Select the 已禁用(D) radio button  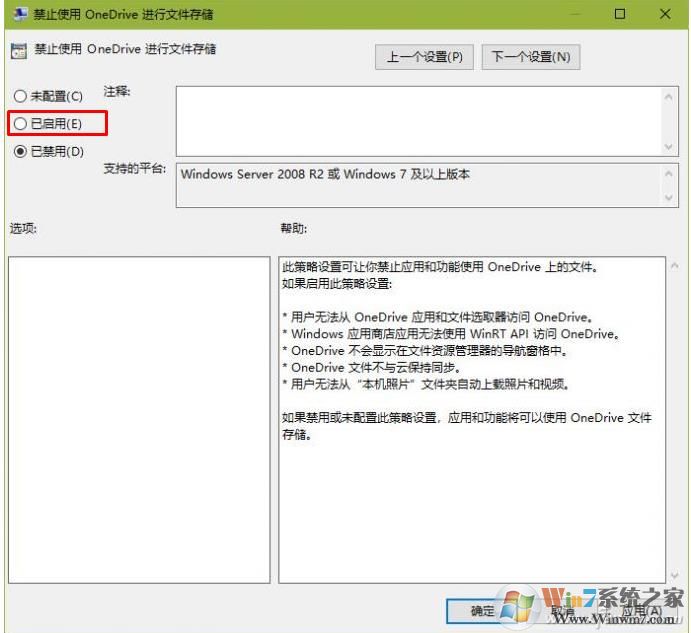click(x=20, y=151)
